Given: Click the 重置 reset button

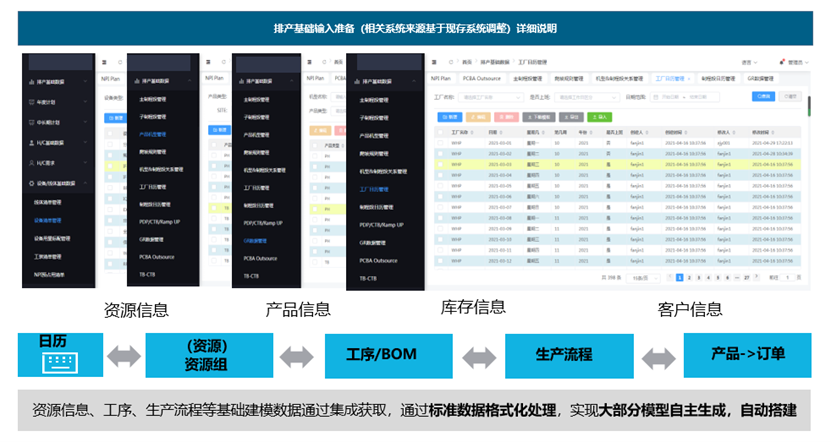Looking at the screenshot, I should [x=790, y=98].
